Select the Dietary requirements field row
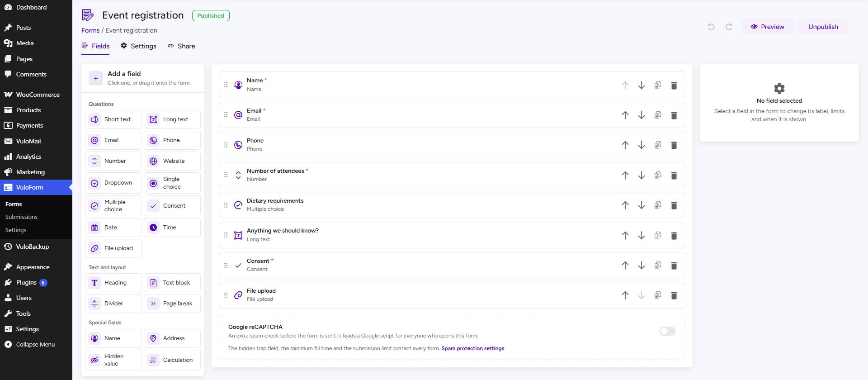Screen dimensions: 868x380 tap(452, 205)
